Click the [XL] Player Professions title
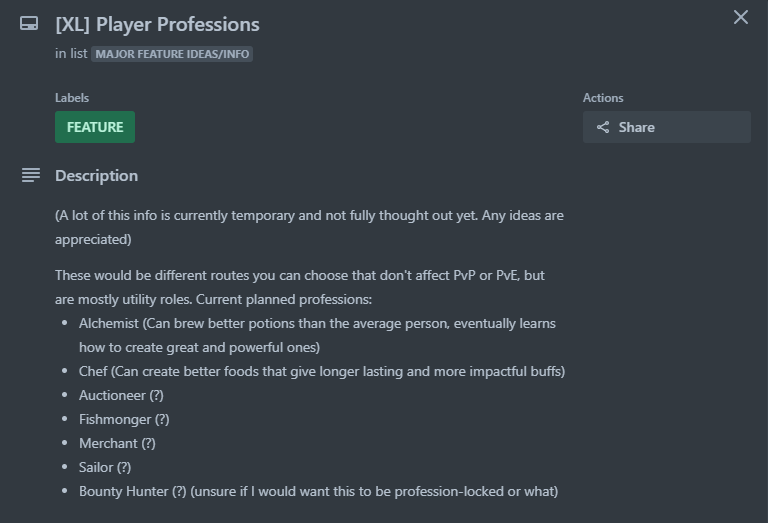This screenshot has height=523, width=768. (157, 24)
